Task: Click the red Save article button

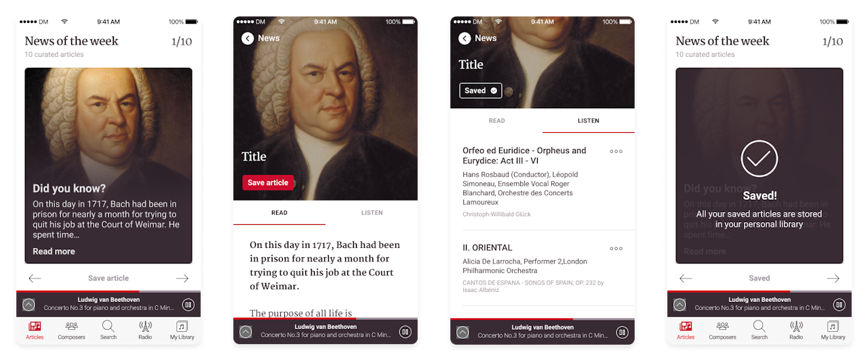Action: coord(268,183)
